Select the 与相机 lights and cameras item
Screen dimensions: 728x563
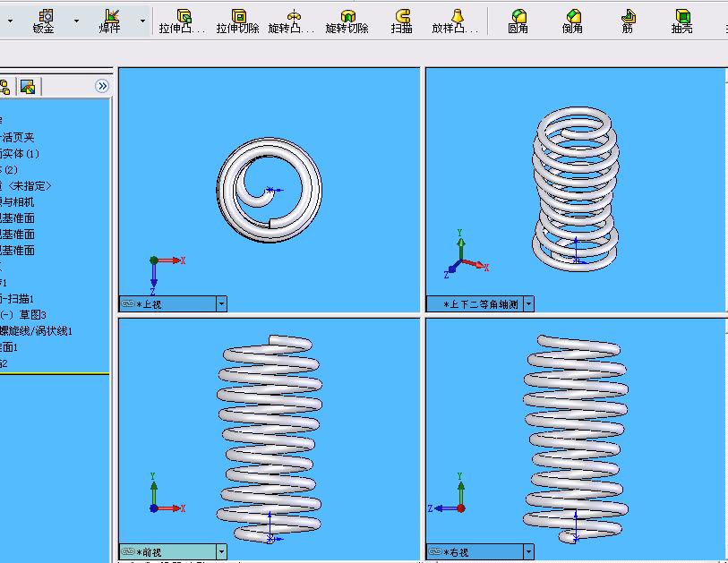[17, 202]
